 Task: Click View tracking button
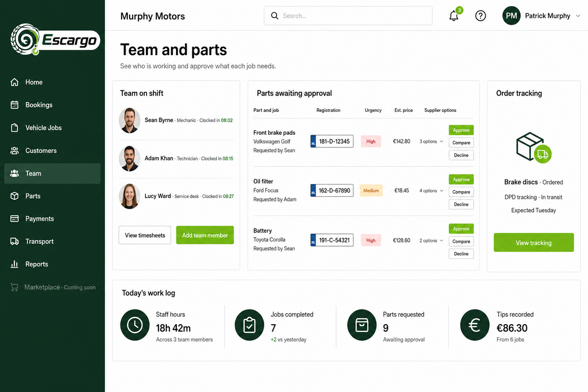click(x=534, y=243)
